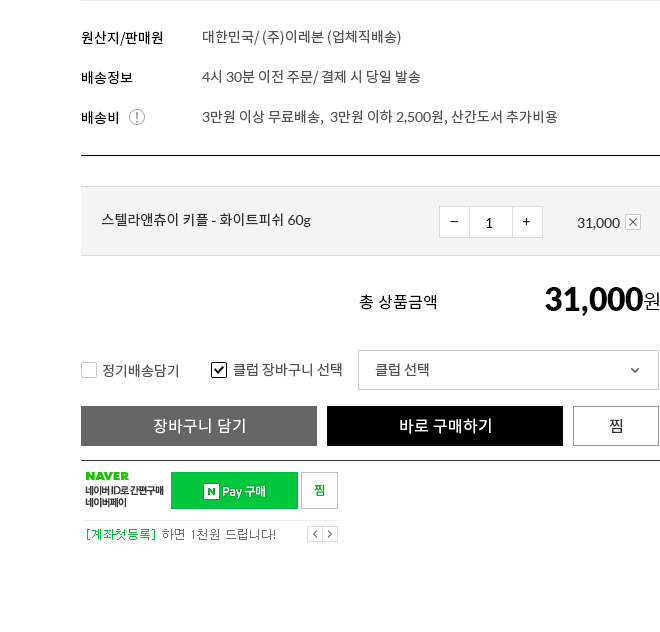Click the 네이버페이 label text
The image size is (660, 632).
[x=106, y=502]
